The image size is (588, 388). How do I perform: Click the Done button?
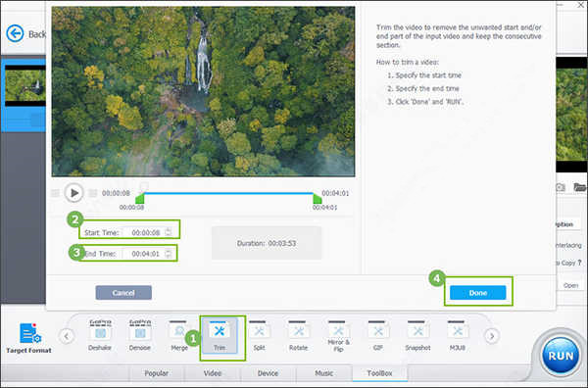point(478,293)
